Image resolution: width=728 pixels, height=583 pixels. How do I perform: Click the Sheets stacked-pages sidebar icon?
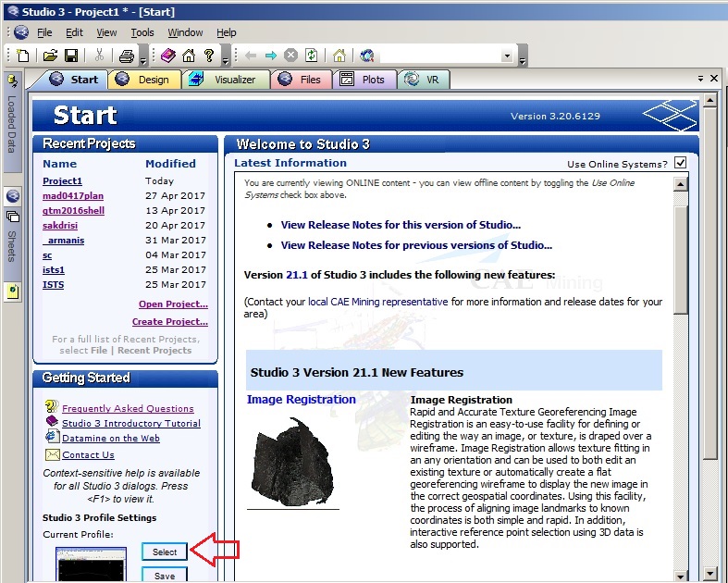click(x=13, y=217)
